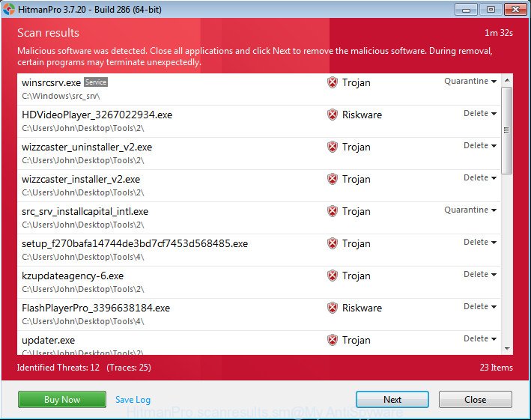
Task: Click the Service badge next to winsrcsrv.exe
Action: point(96,82)
